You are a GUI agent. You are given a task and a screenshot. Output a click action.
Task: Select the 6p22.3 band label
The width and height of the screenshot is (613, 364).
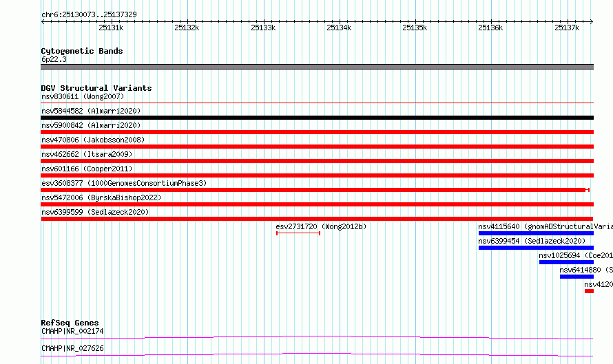coord(54,59)
